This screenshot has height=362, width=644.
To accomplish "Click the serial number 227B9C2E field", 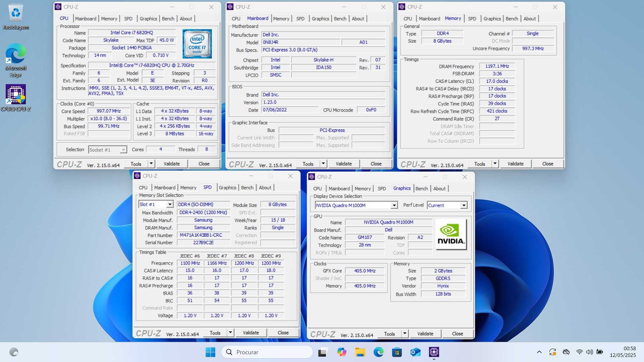I will (x=204, y=243).
